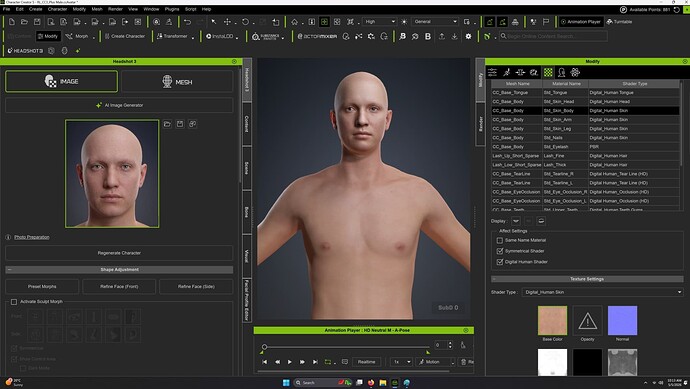Click the bold B icon in toolbar
The height and width of the screenshot is (389, 690).
[x=428, y=36]
